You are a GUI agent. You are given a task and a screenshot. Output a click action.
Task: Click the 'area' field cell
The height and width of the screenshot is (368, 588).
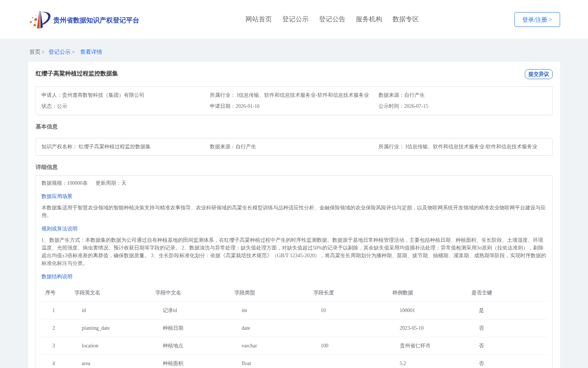[86, 363]
